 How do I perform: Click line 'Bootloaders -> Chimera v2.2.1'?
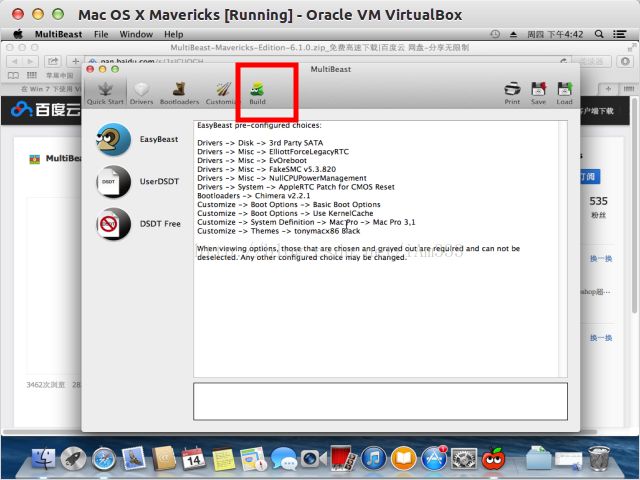tap(253, 196)
